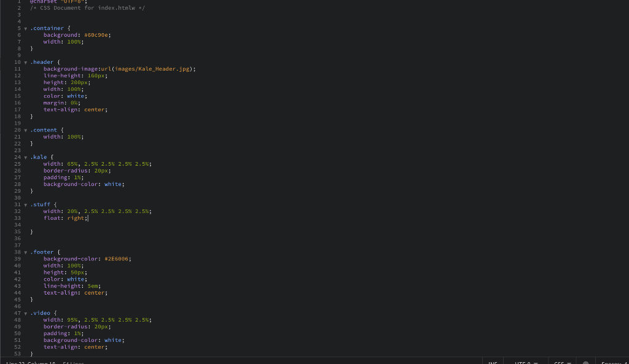
Task: Collapse the .content rule block
Action: (25, 130)
